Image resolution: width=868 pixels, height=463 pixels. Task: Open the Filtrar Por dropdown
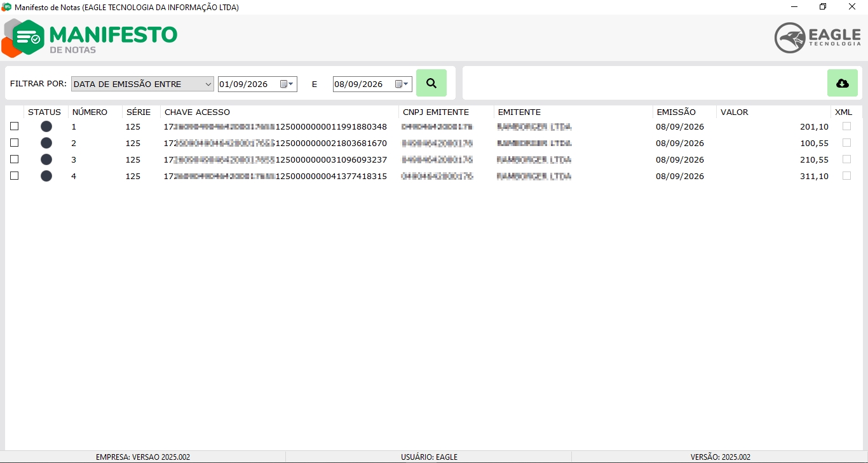click(142, 84)
